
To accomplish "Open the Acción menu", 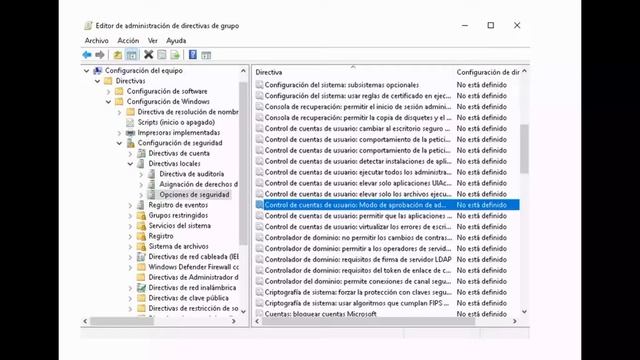I will 128,40.
